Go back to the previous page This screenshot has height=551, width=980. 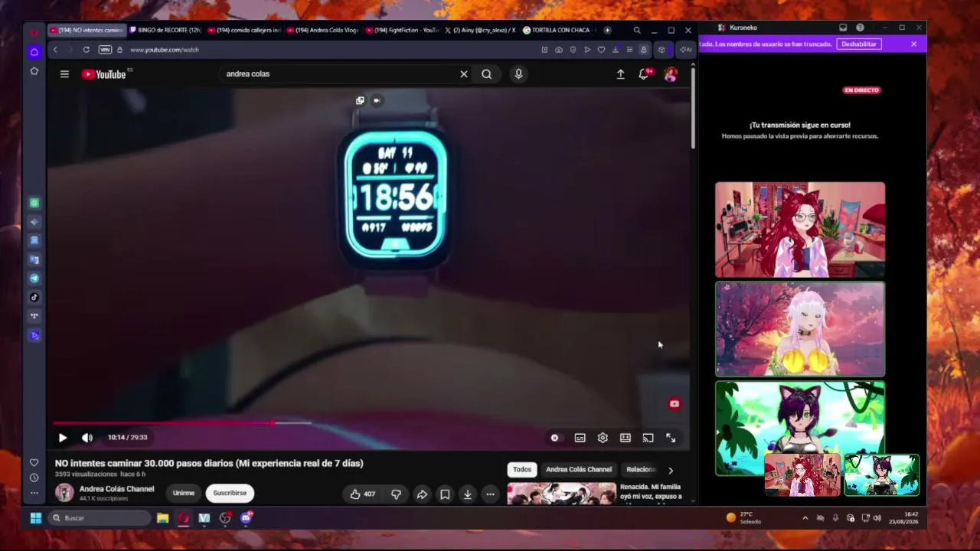[55, 50]
